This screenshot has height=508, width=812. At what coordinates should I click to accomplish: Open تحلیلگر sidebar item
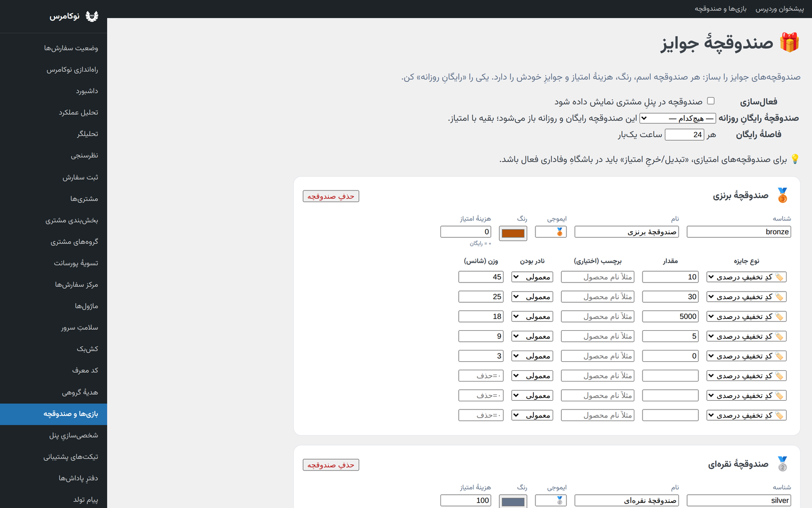[53, 134]
